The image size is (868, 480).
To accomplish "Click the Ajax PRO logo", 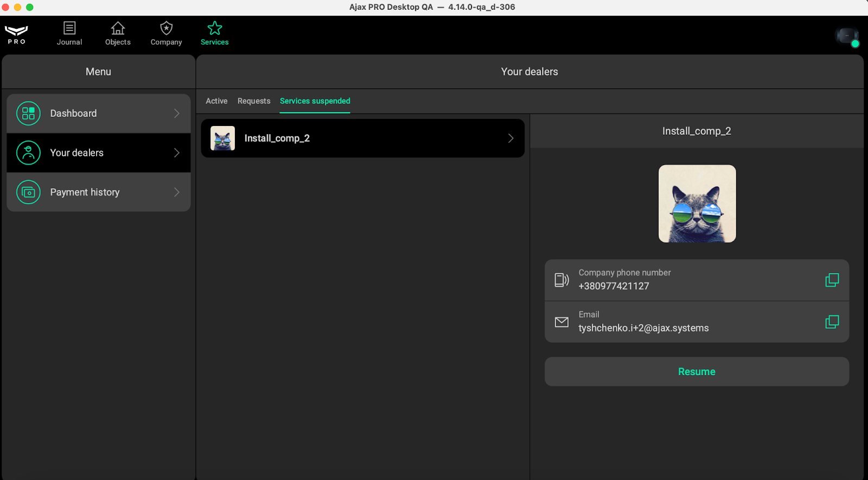I will [x=16, y=34].
